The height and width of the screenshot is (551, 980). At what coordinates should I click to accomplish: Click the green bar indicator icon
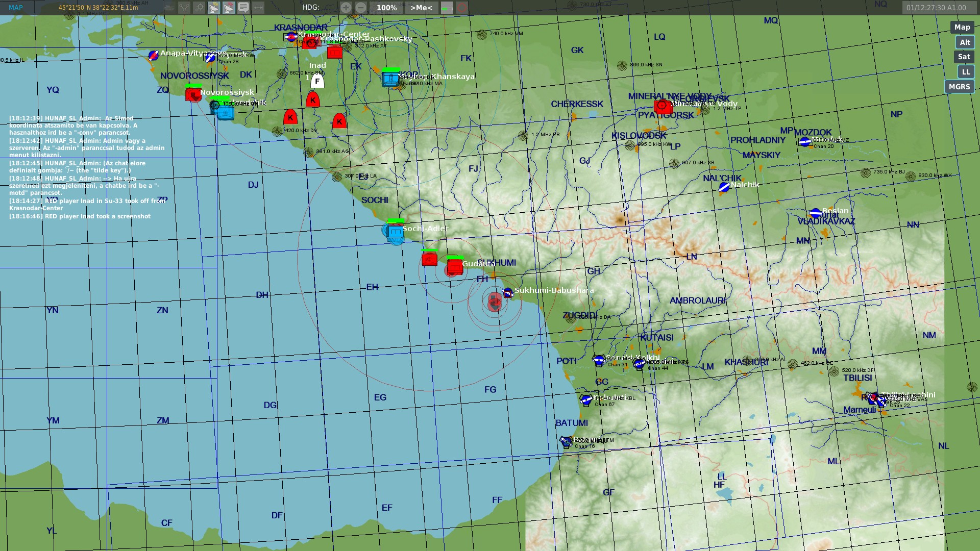[447, 8]
